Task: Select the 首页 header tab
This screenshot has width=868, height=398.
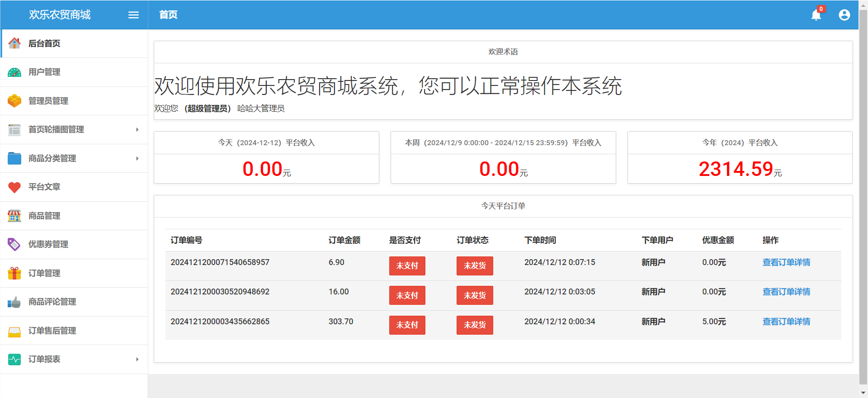Action: tap(168, 15)
